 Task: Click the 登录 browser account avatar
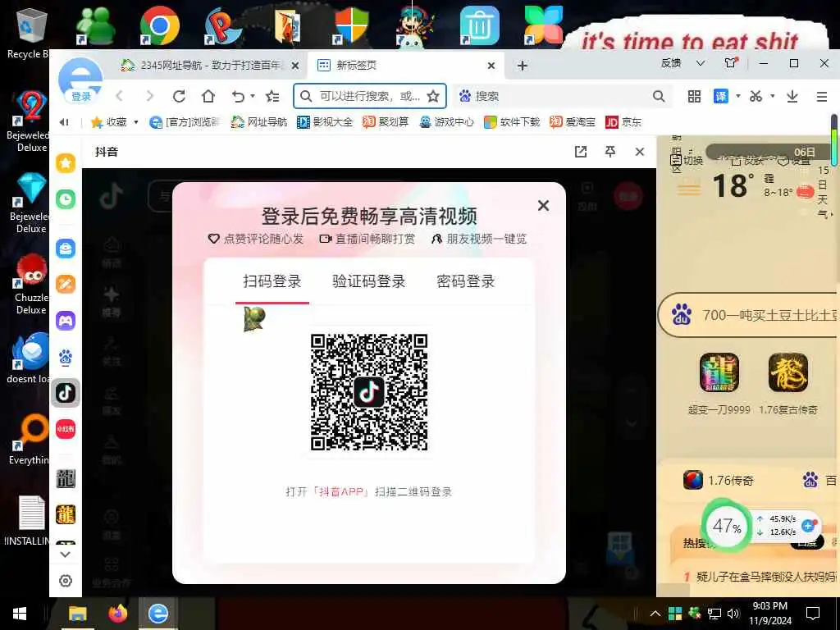80,80
